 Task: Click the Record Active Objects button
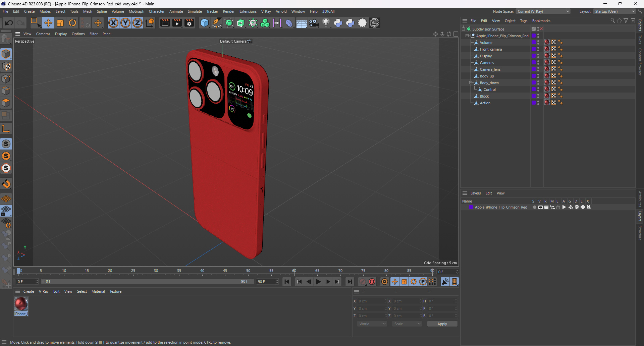[363, 282]
